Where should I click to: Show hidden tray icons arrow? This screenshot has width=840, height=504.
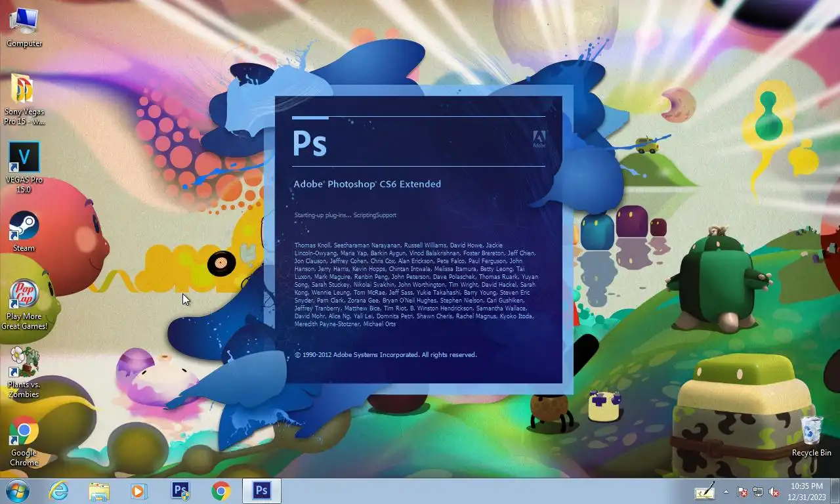point(726,491)
